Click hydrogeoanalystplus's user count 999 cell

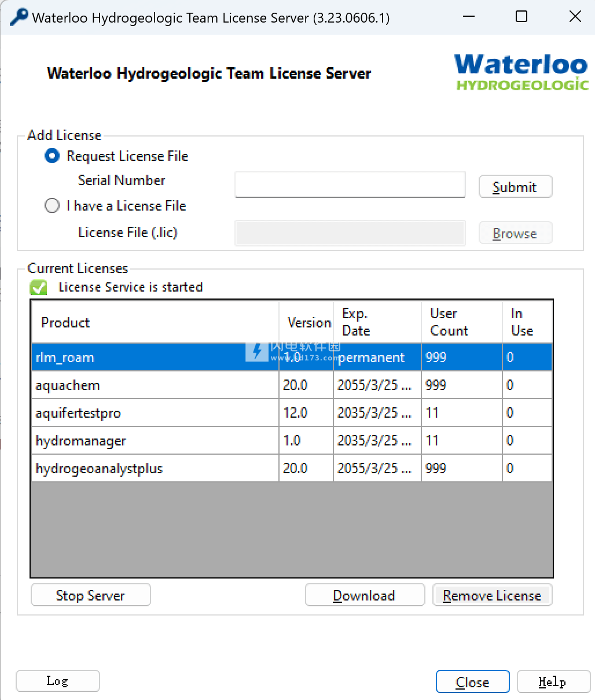click(462, 469)
